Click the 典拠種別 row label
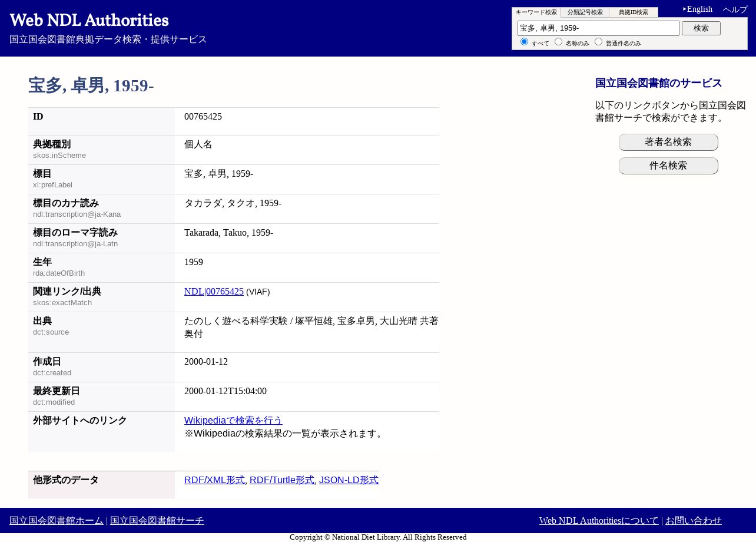 (52, 144)
